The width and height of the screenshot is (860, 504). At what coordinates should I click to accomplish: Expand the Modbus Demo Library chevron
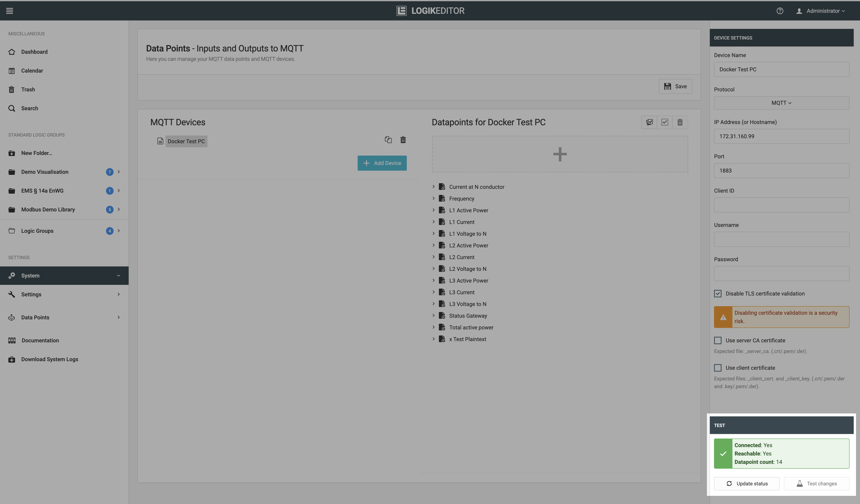point(118,209)
